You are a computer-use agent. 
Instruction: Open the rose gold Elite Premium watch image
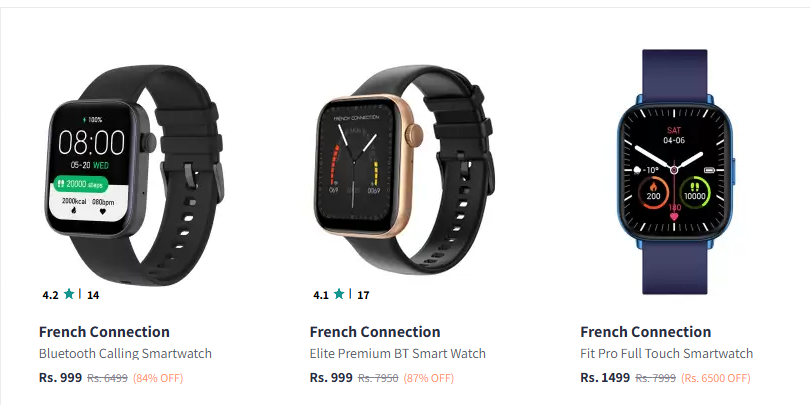click(404, 172)
